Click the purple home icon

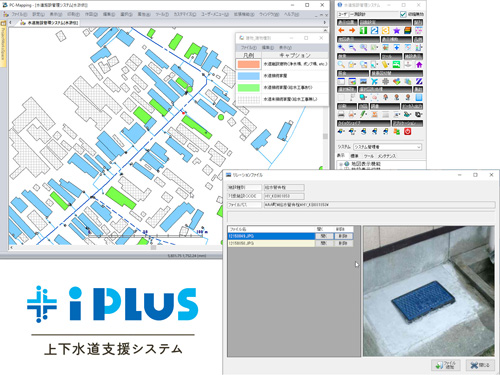419,64
